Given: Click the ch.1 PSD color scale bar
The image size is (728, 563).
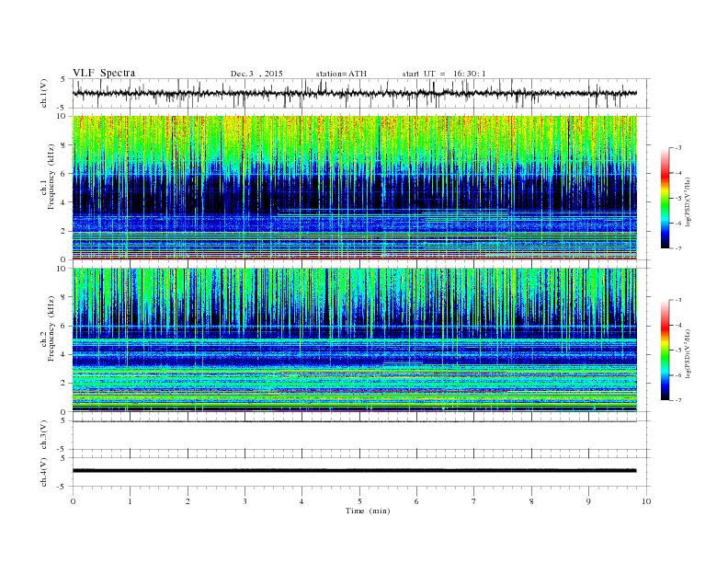Looking at the screenshot, I should [665, 199].
